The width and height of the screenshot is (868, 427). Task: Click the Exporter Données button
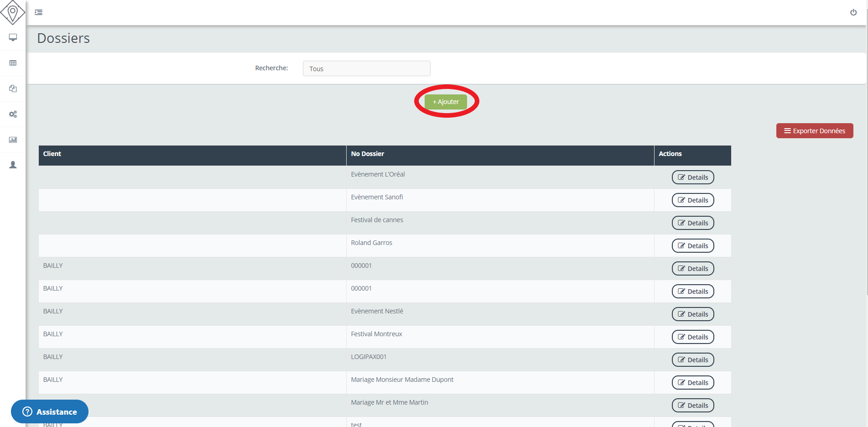pos(814,131)
